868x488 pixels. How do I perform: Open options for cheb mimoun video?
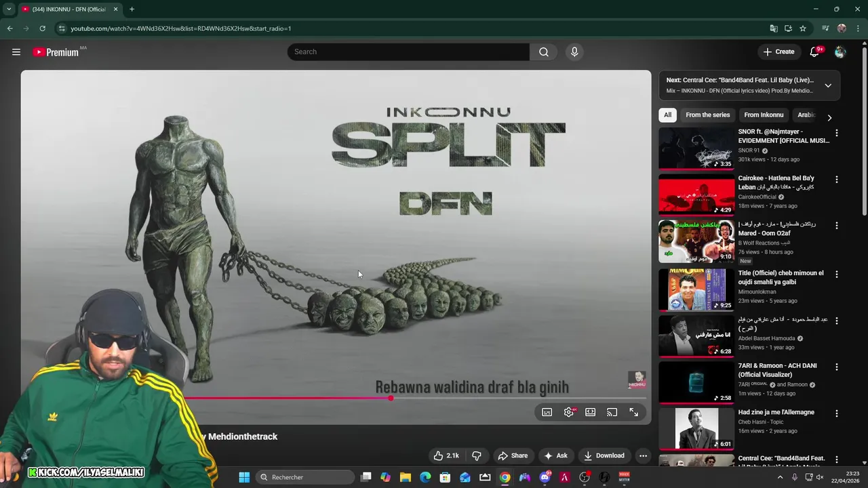pos(836,274)
